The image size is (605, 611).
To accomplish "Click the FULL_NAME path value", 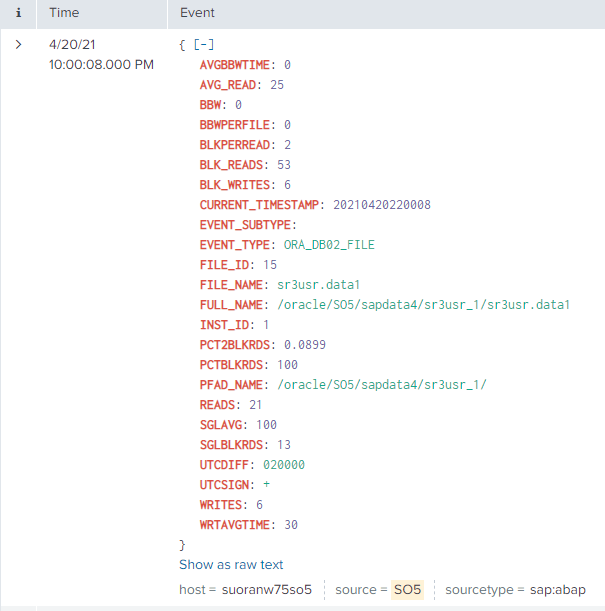I will click(x=424, y=305).
